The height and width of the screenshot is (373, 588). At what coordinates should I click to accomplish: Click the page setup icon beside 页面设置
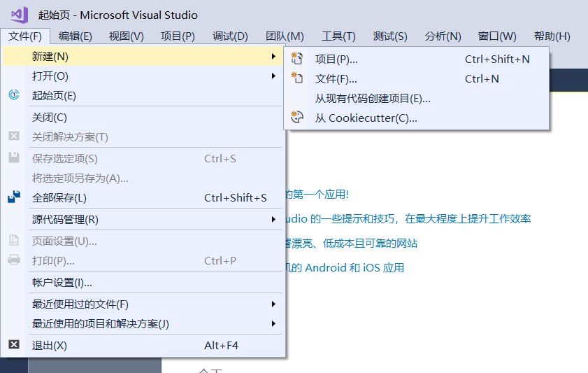coord(14,240)
